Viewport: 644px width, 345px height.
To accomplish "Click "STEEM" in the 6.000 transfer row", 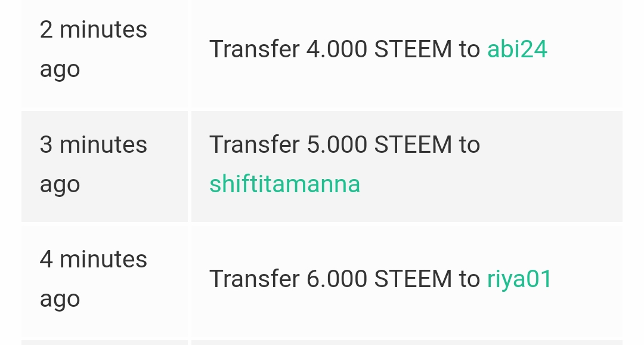I will 413,279.
